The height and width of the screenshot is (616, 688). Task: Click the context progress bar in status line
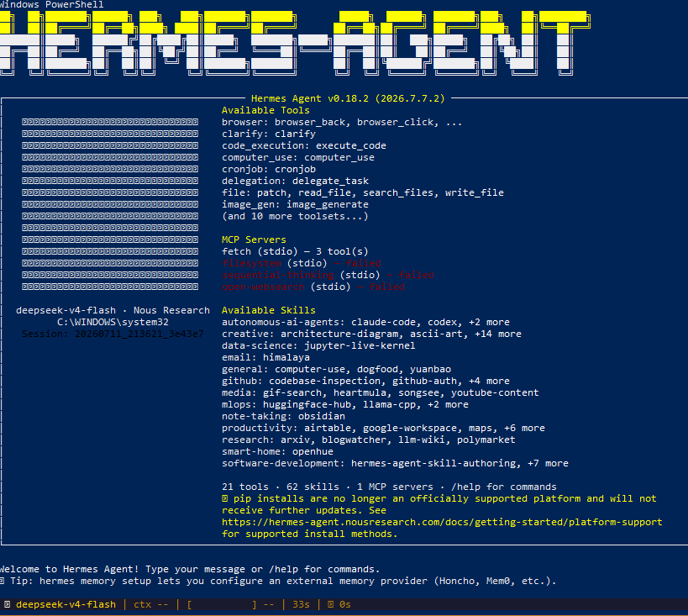[222, 604]
